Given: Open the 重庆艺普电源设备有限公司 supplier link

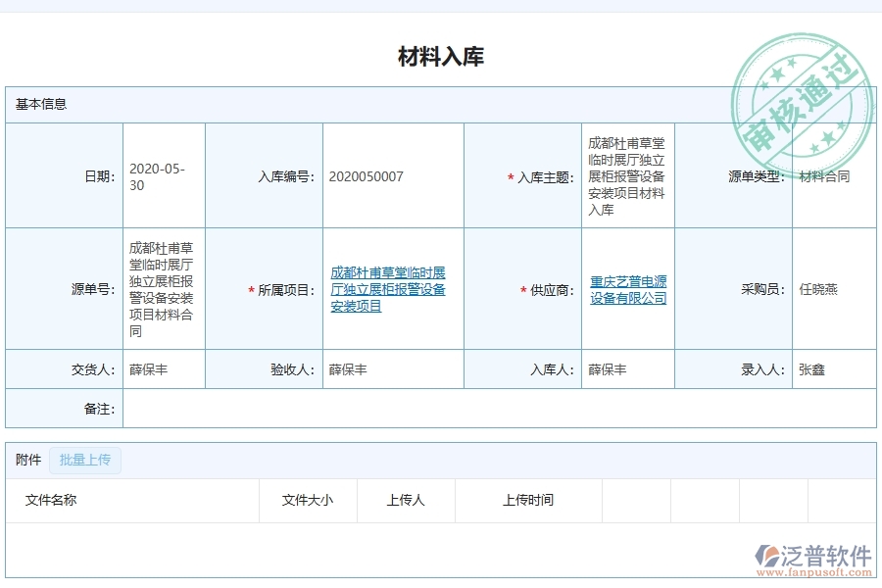Looking at the screenshot, I should 626,288.
